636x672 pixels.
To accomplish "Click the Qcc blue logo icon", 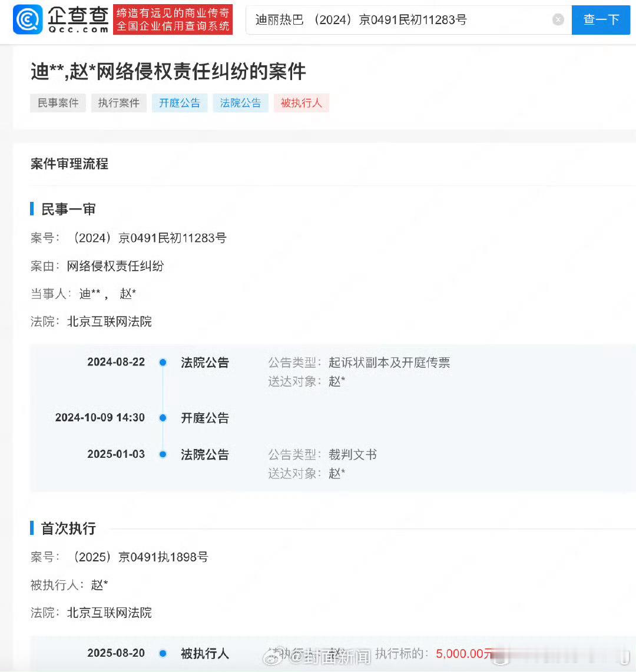I will (28, 19).
